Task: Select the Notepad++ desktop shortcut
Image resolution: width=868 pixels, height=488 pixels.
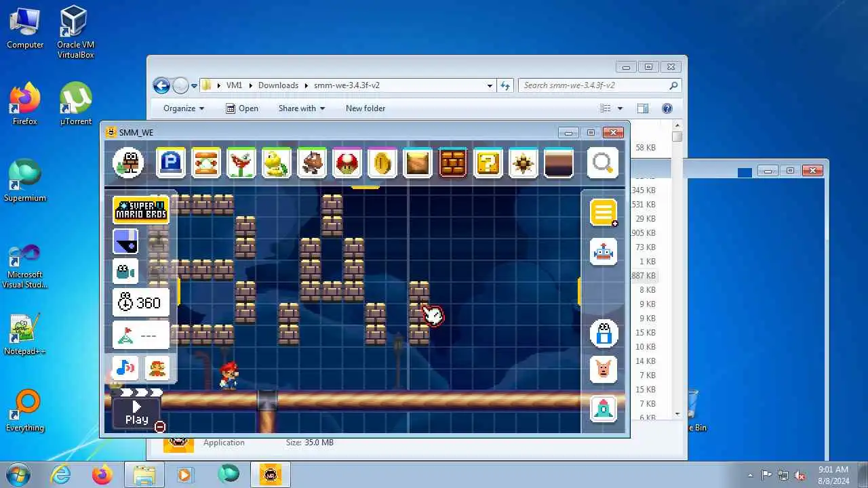Action: click(25, 334)
